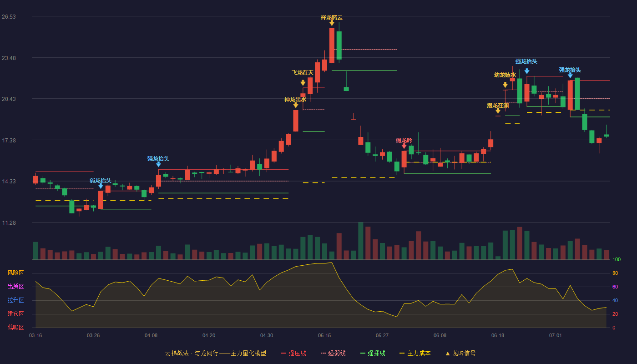This screenshot has width=637, height=364.
Task: Click the 出货区 zone label
Action: (x=15, y=287)
